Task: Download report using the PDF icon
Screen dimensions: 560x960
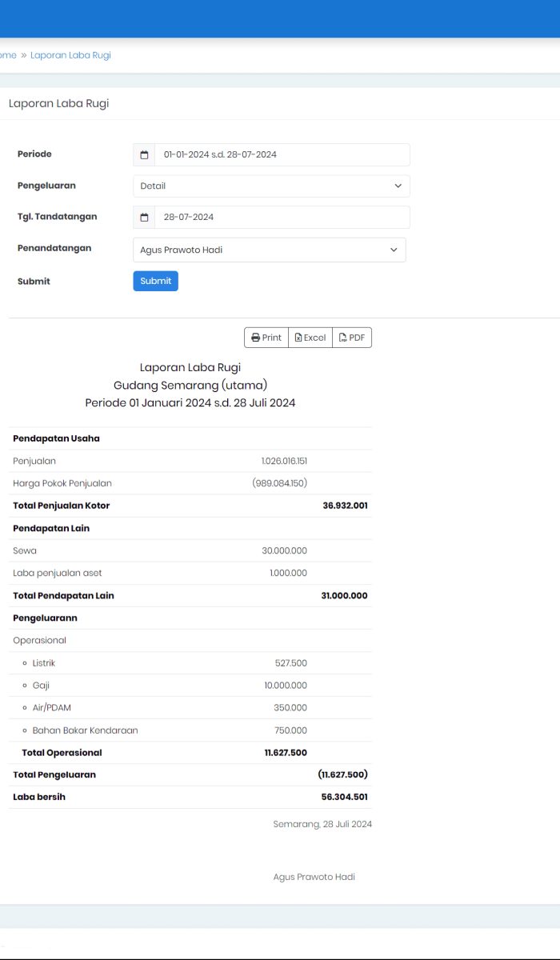Action: 342,338
